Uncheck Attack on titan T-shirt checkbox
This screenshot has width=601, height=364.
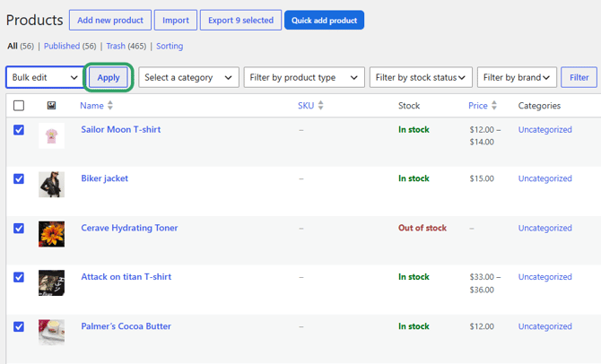[19, 277]
